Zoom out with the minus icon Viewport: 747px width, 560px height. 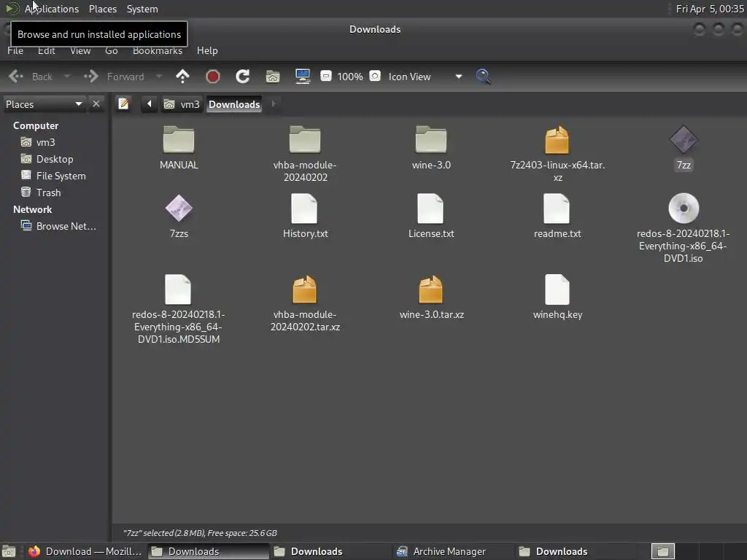(326, 76)
